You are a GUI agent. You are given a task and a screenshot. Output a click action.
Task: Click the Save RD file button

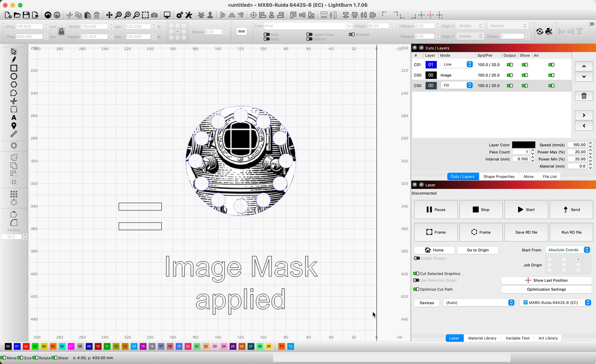526,232
